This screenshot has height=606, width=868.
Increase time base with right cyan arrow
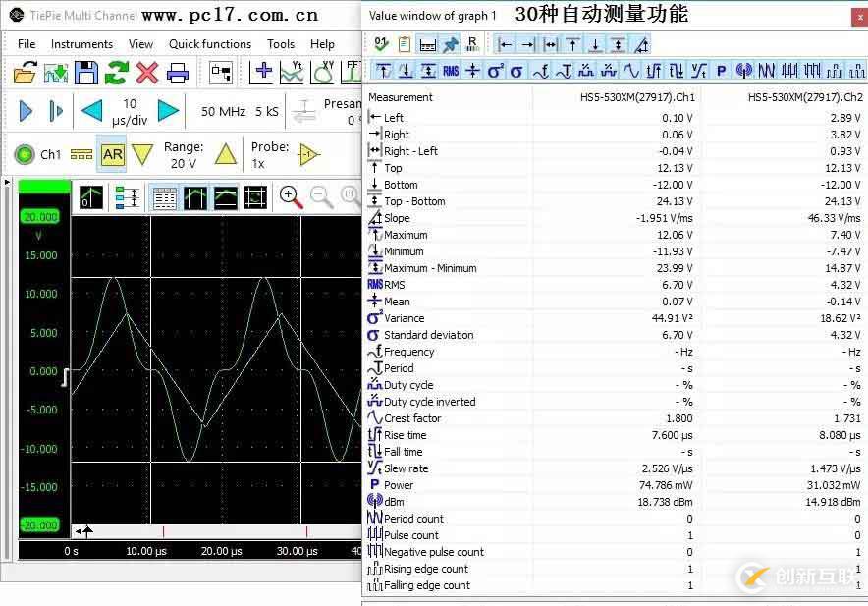click(x=168, y=111)
